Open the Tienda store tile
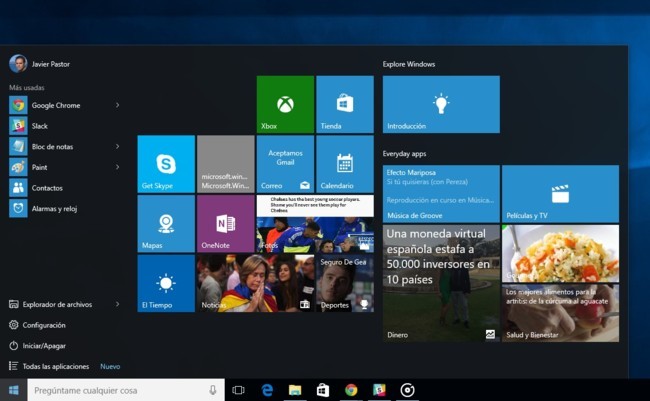 pos(344,104)
